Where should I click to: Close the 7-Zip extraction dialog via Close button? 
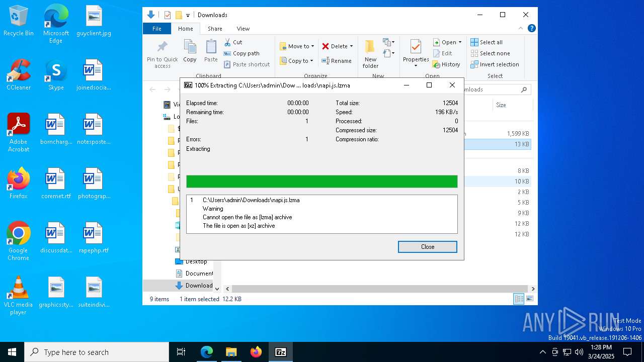pyautogui.click(x=427, y=247)
